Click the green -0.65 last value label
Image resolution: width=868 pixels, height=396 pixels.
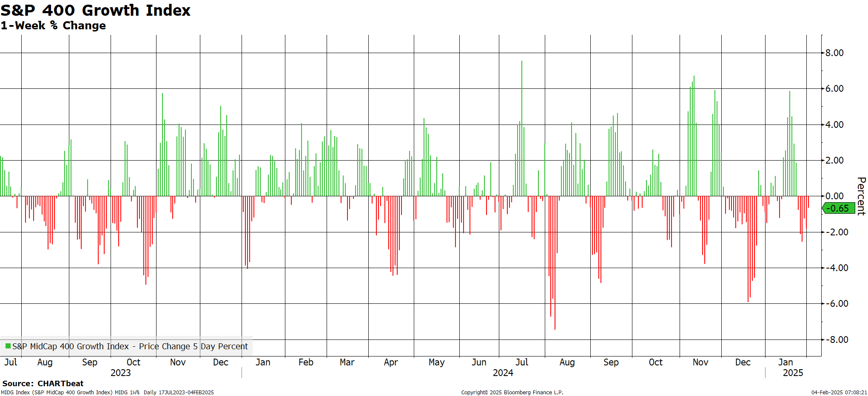(838, 208)
